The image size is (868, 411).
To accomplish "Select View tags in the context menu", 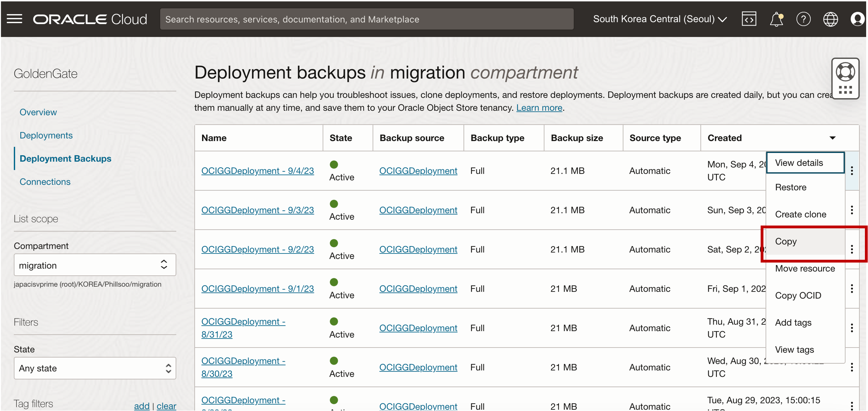I will [x=805, y=350].
